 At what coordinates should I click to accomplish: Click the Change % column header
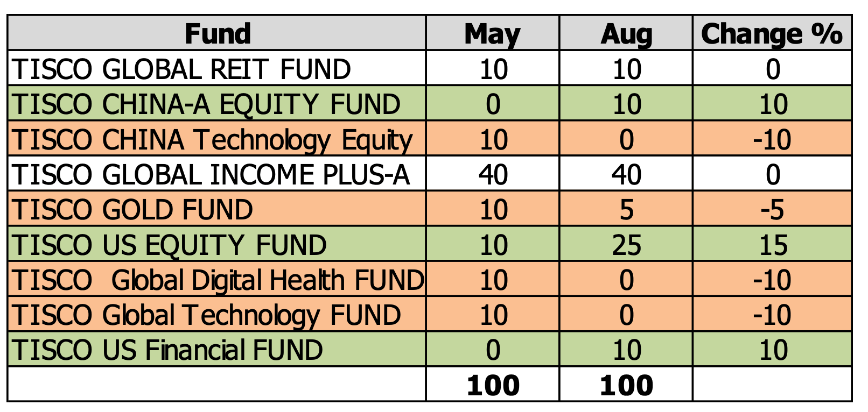point(772,34)
